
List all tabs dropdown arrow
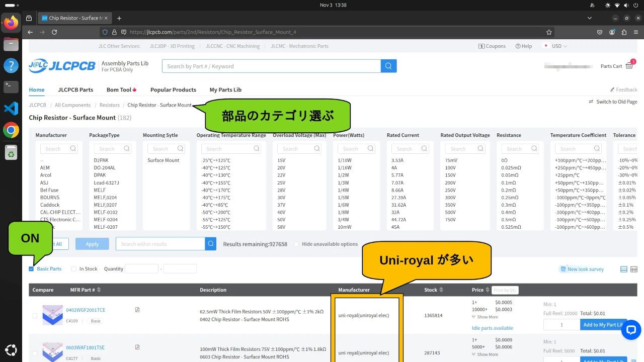(590, 18)
